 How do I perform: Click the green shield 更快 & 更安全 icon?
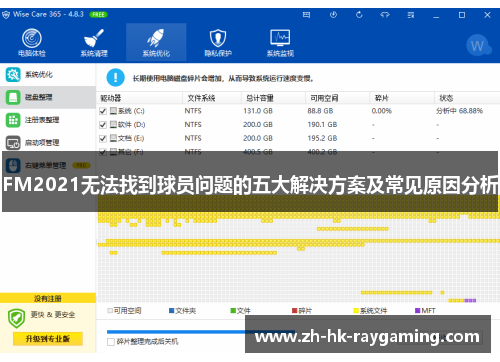coord(16,318)
